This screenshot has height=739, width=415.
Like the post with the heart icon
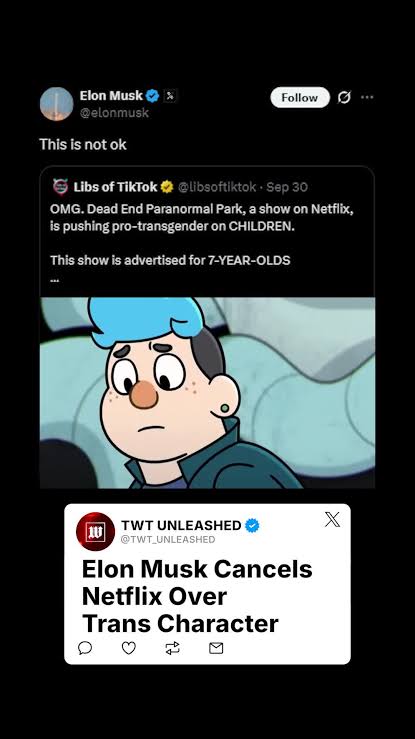129,649
